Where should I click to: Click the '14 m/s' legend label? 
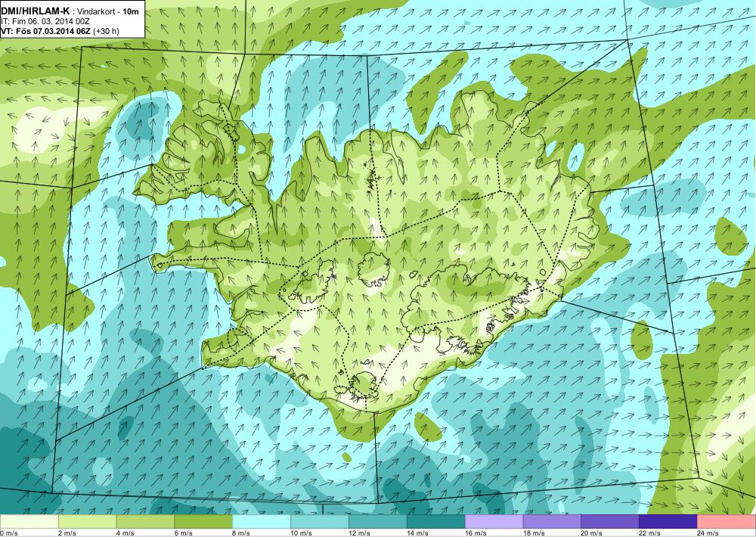(x=417, y=533)
